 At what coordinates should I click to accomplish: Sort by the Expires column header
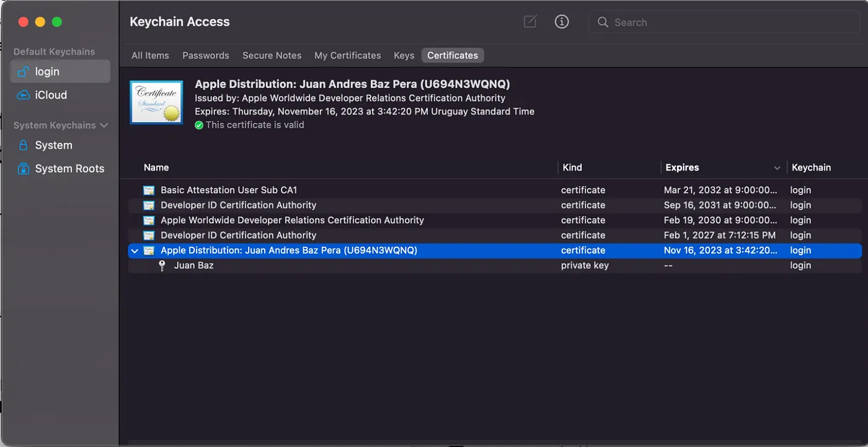(682, 167)
